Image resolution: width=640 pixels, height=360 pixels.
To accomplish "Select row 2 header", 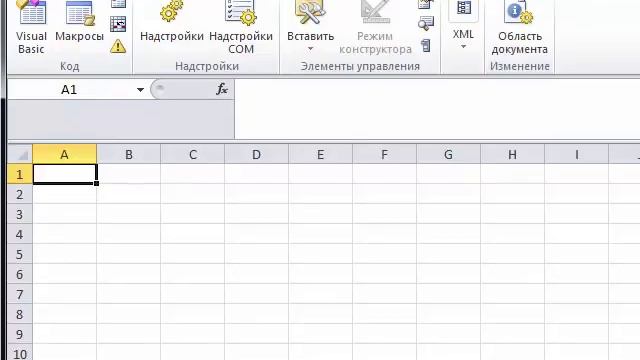I will point(20,194).
